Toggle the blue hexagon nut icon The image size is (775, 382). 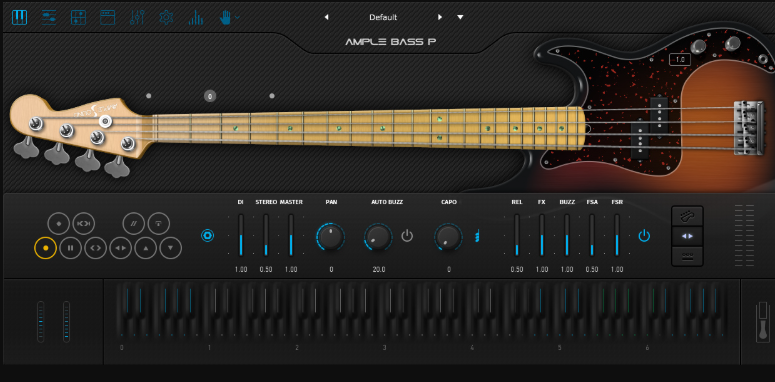208,236
